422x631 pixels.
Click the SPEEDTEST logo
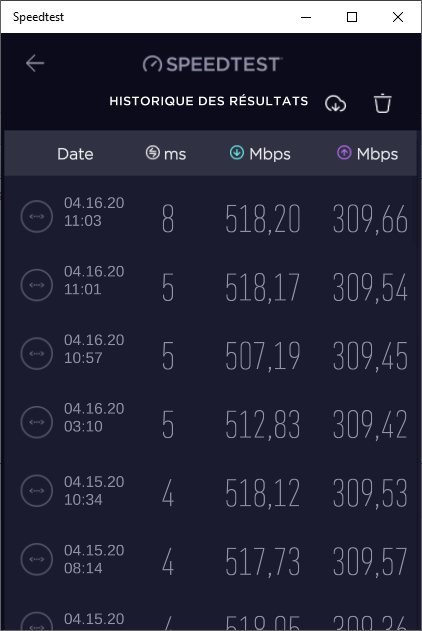point(212,64)
